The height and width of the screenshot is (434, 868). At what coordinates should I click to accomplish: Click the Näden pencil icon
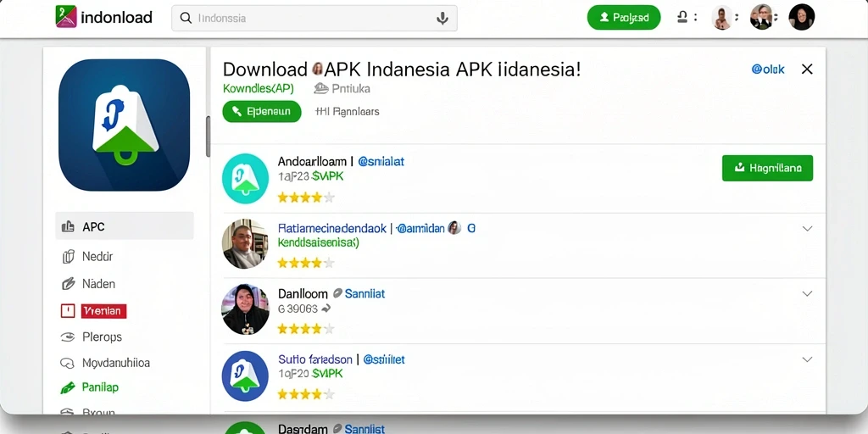68,284
